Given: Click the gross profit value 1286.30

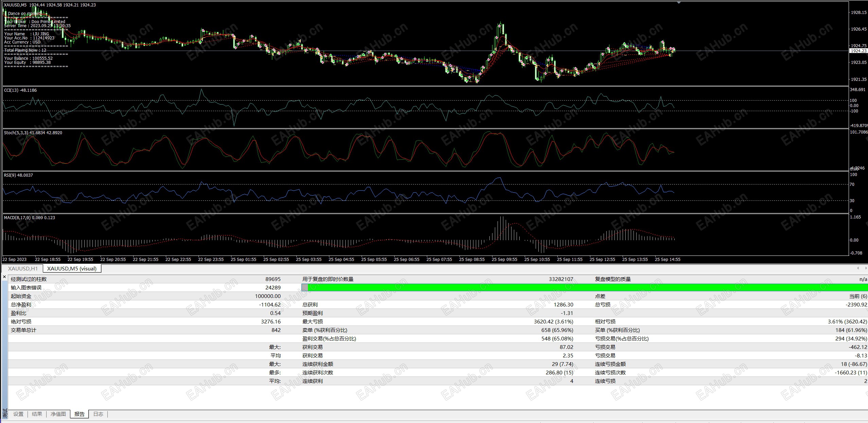Looking at the screenshot, I should coord(563,305).
